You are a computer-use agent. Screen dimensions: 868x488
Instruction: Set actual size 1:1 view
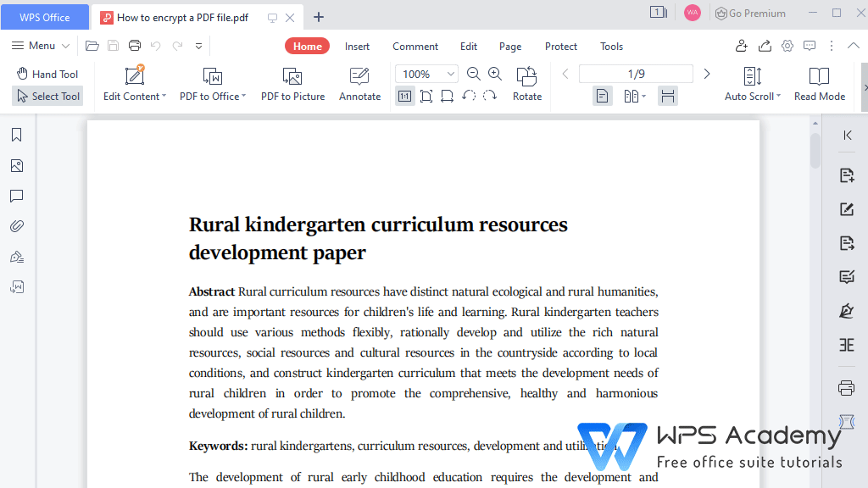click(405, 97)
